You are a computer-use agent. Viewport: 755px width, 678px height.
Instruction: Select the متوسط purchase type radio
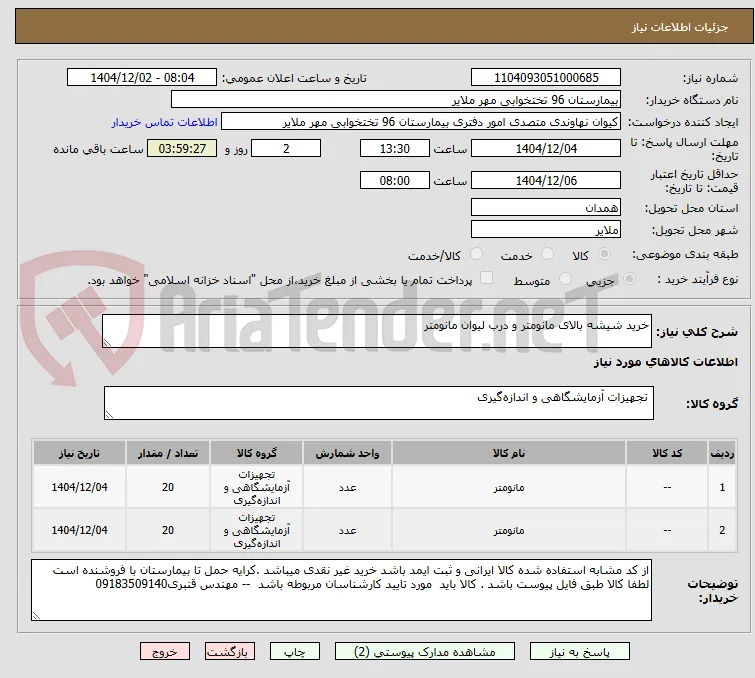[565, 279]
